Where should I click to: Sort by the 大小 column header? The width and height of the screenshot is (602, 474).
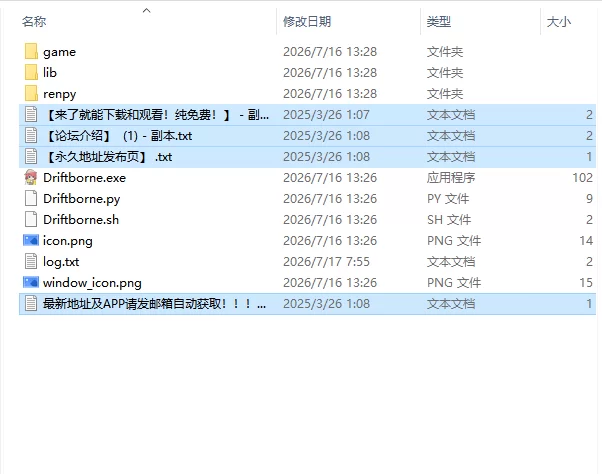pyautogui.click(x=559, y=21)
